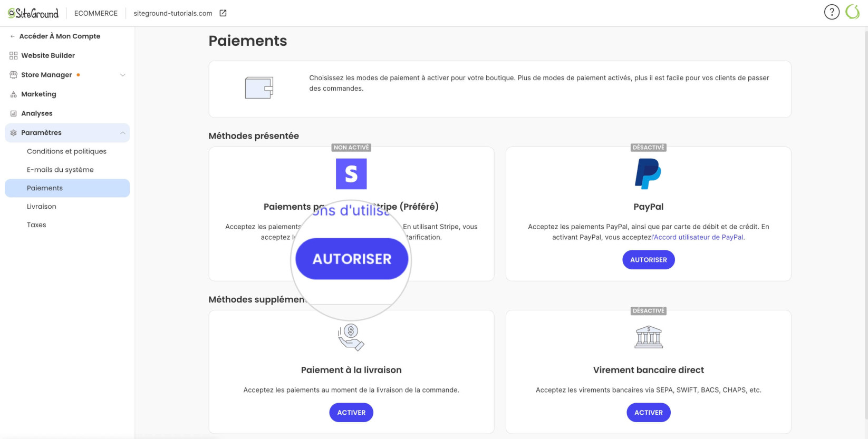Open the Taxes settings page
Screen dimensions: 868x439
[x=67, y=225]
